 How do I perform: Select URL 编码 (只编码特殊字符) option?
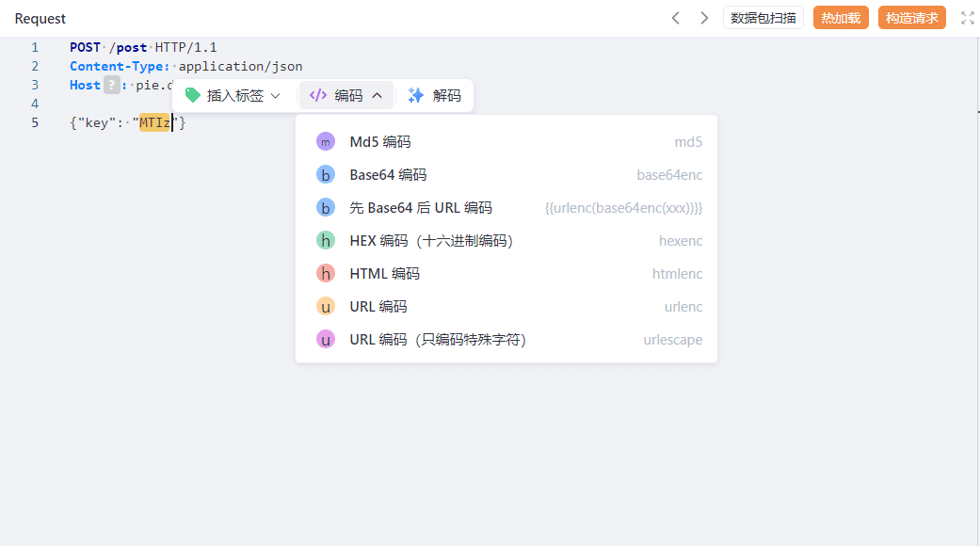click(438, 340)
